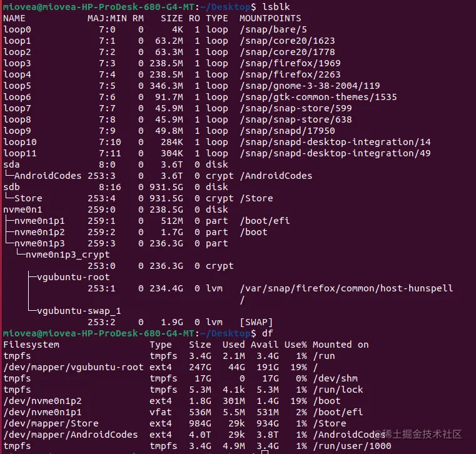Select the /run/user/1000 mount point
Screen dimensions: 476x454
point(352,445)
